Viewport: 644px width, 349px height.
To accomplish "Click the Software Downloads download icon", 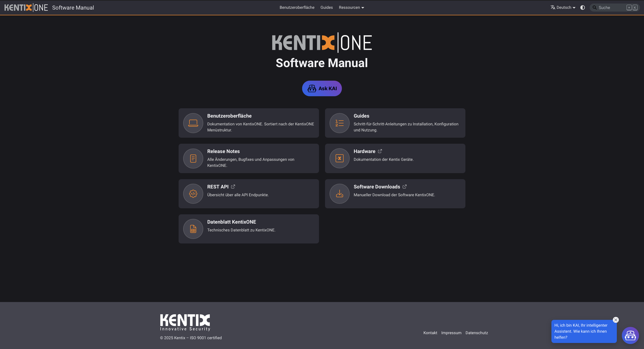I will [x=339, y=193].
